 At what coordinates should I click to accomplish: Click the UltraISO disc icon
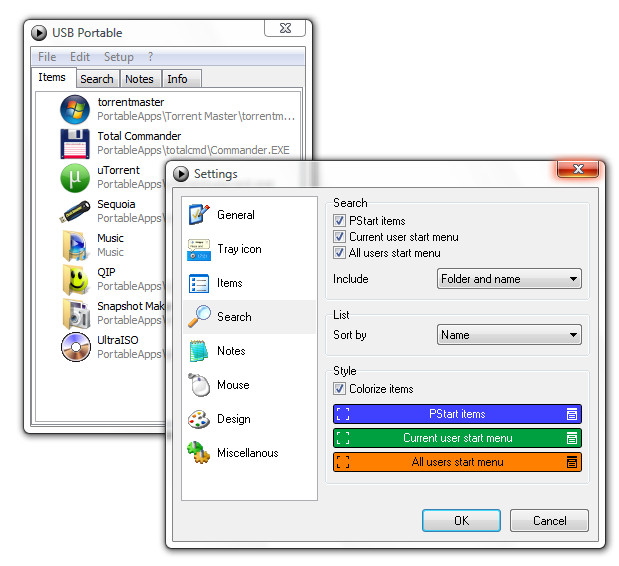tap(75, 347)
